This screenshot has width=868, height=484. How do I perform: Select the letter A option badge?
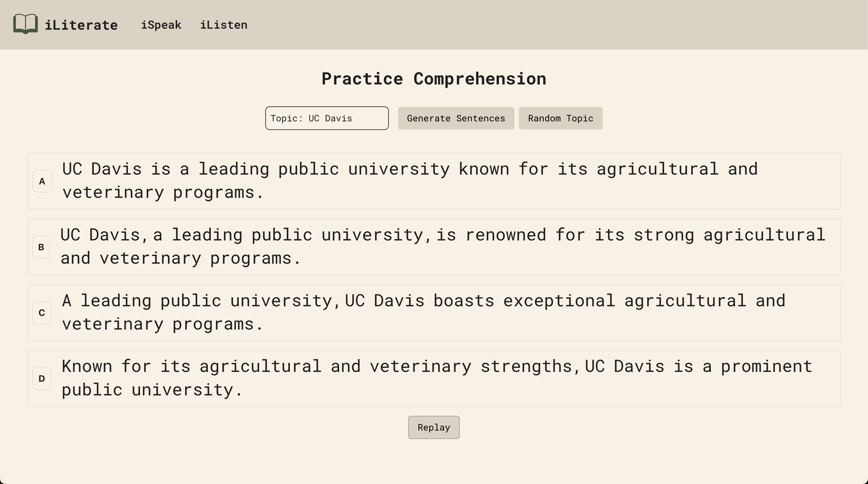42,181
